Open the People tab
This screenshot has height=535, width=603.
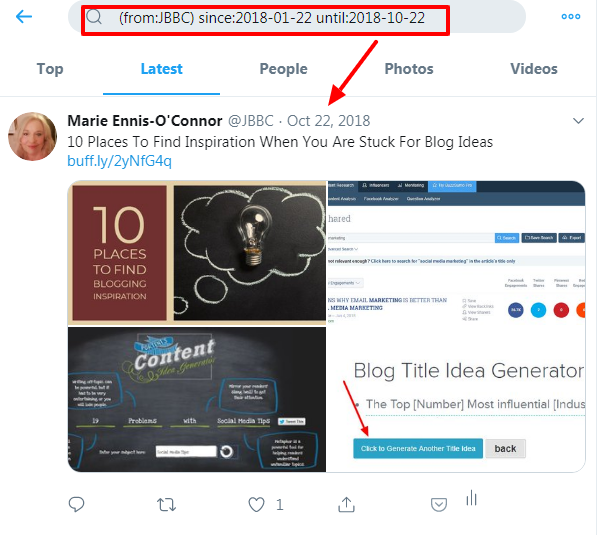click(x=283, y=69)
